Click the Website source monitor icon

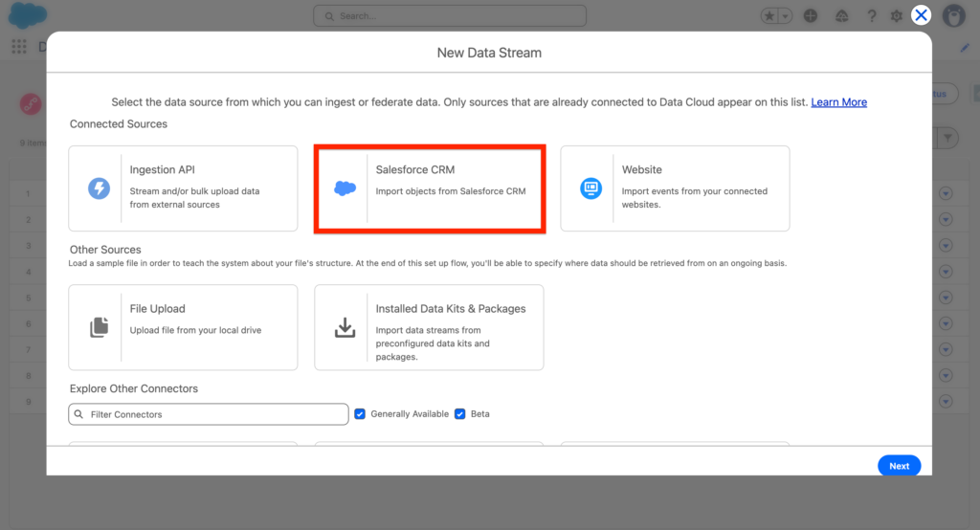(590, 188)
